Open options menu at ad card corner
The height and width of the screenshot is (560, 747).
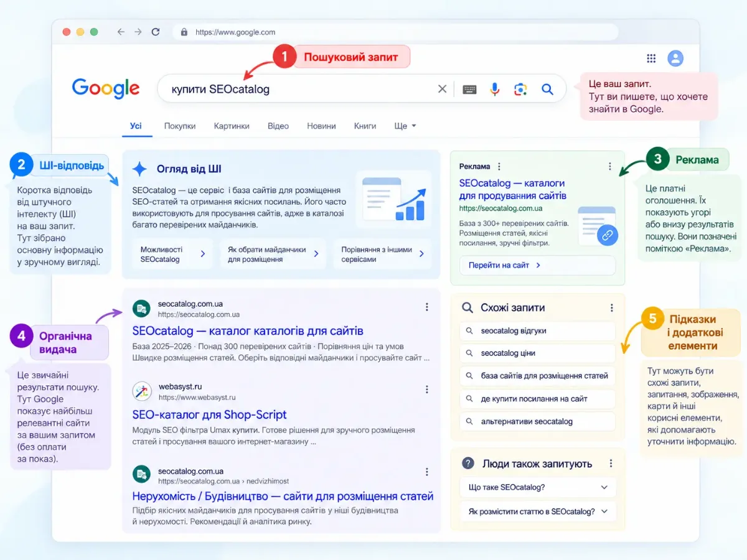tap(610, 167)
